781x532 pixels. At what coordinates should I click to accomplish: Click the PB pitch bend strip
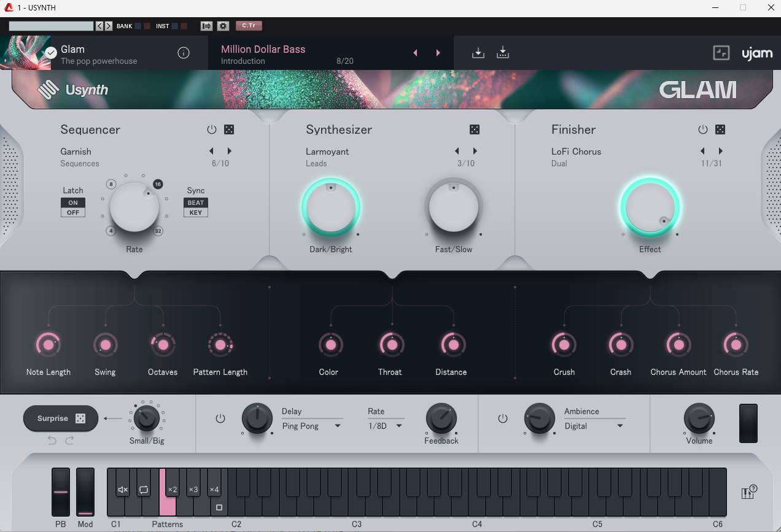[x=61, y=492]
